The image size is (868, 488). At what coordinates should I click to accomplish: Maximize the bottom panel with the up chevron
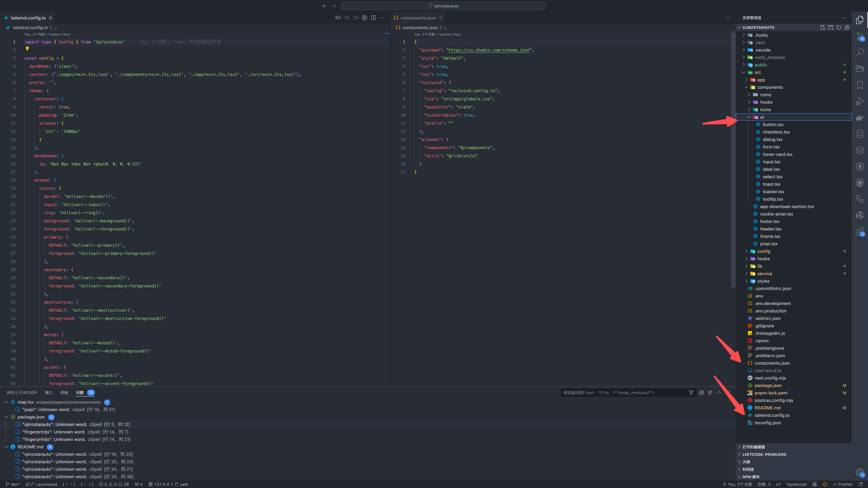[719, 392]
